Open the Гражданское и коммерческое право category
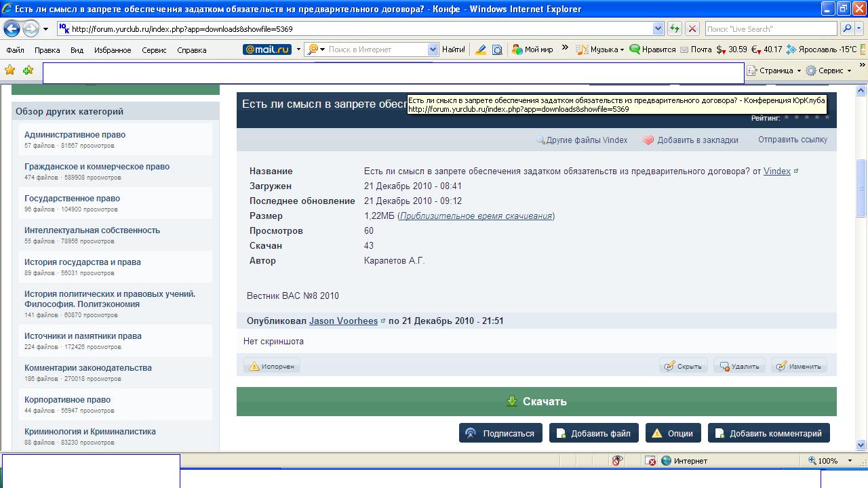Image resolution: width=868 pixels, height=488 pixels. 97,166
